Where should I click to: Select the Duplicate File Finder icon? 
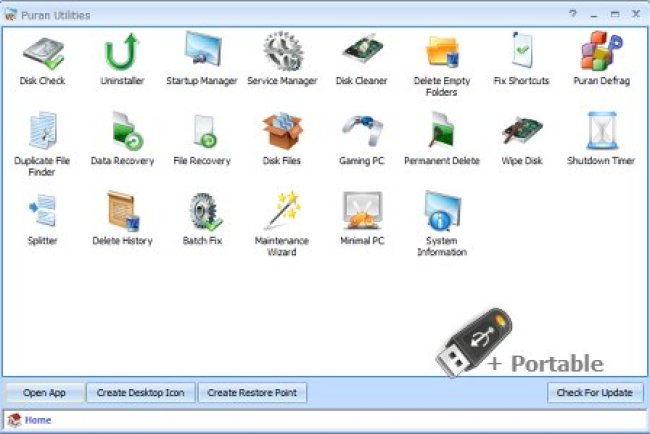point(43,130)
